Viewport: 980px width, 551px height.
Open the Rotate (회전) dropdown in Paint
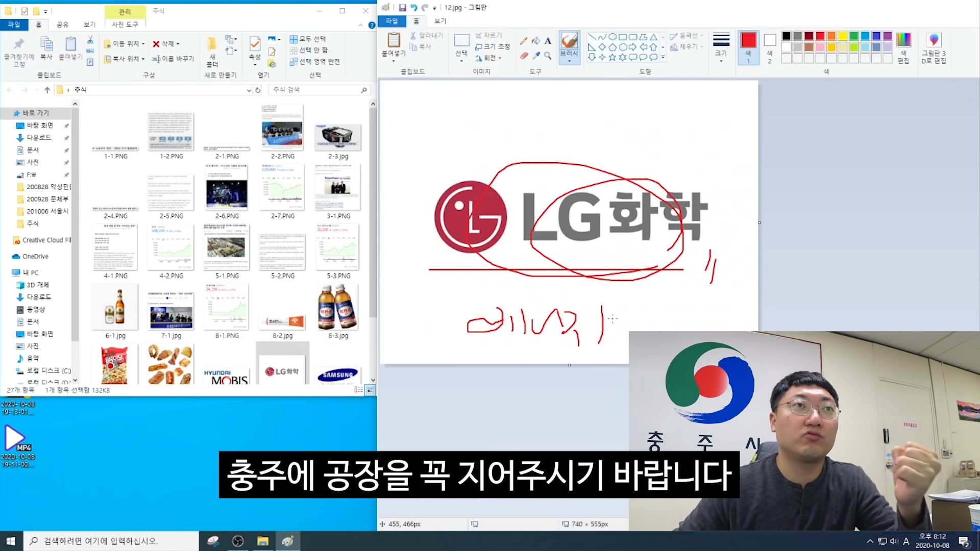488,58
